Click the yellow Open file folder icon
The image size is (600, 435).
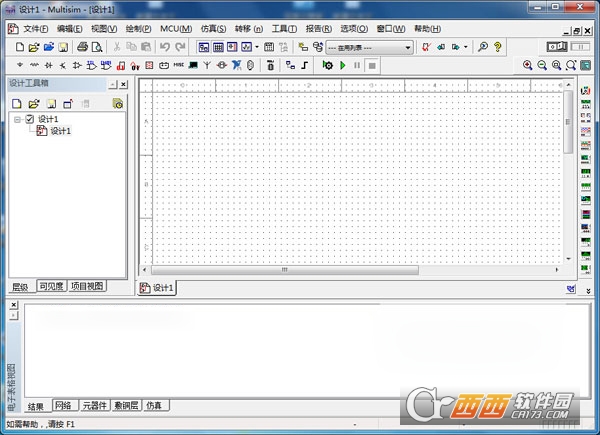(x=34, y=47)
